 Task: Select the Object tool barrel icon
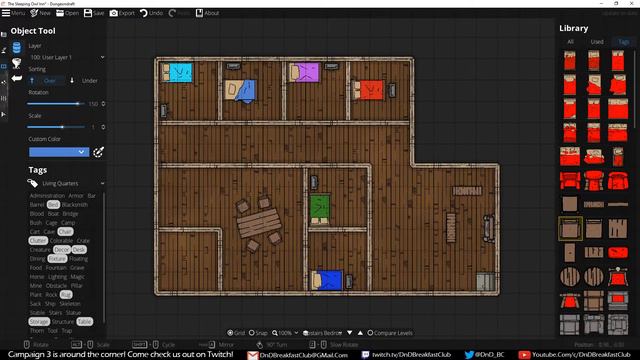point(16,48)
